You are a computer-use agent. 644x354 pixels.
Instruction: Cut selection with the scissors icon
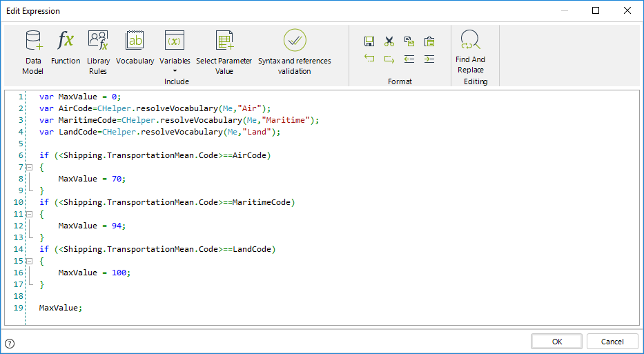[x=389, y=41]
